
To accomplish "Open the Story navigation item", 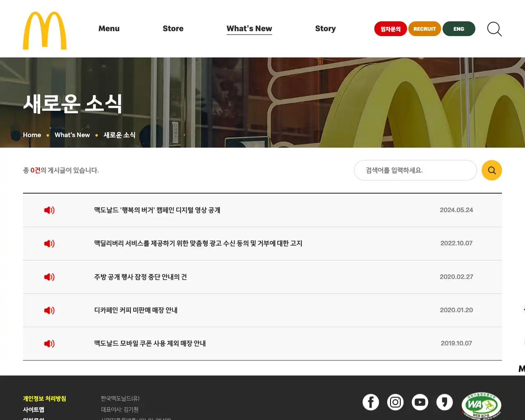I will [325, 29].
